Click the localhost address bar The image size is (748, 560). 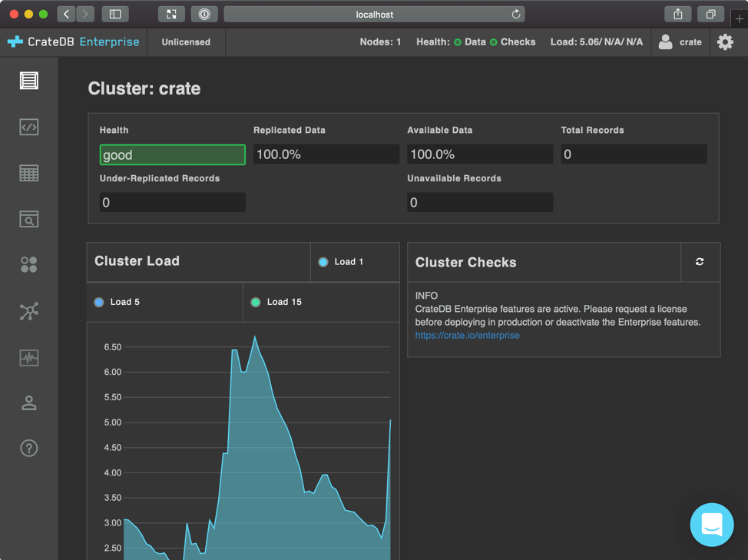coord(374,15)
